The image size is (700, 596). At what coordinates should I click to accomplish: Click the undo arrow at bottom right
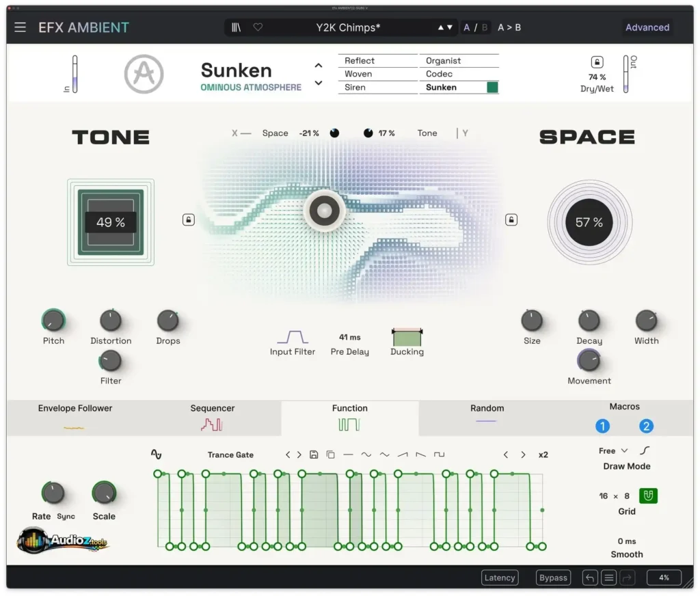(x=590, y=578)
